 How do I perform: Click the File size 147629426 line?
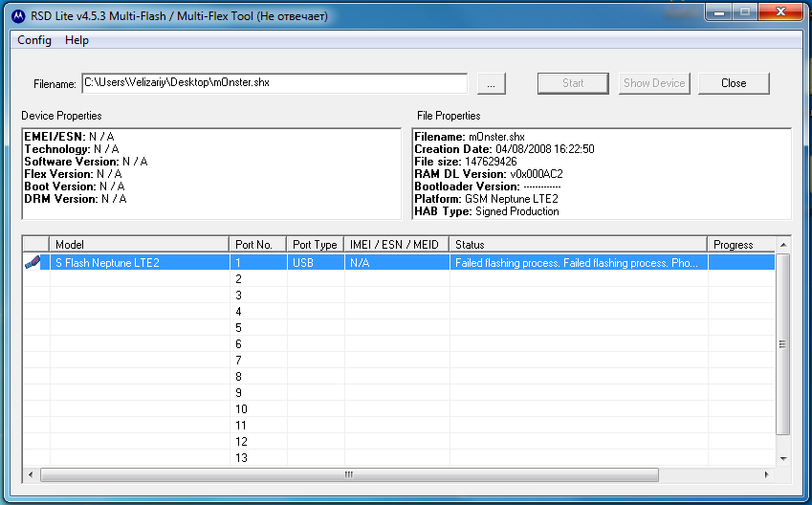466,162
